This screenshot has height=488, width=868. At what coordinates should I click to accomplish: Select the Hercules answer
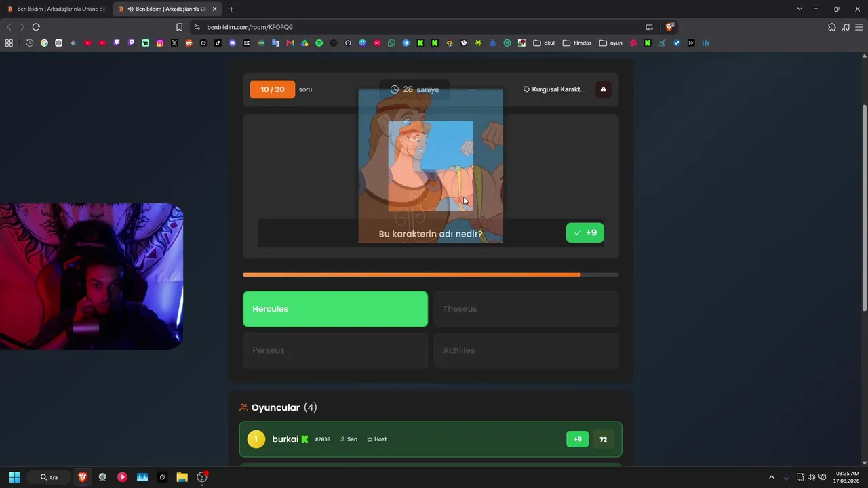coord(336,309)
